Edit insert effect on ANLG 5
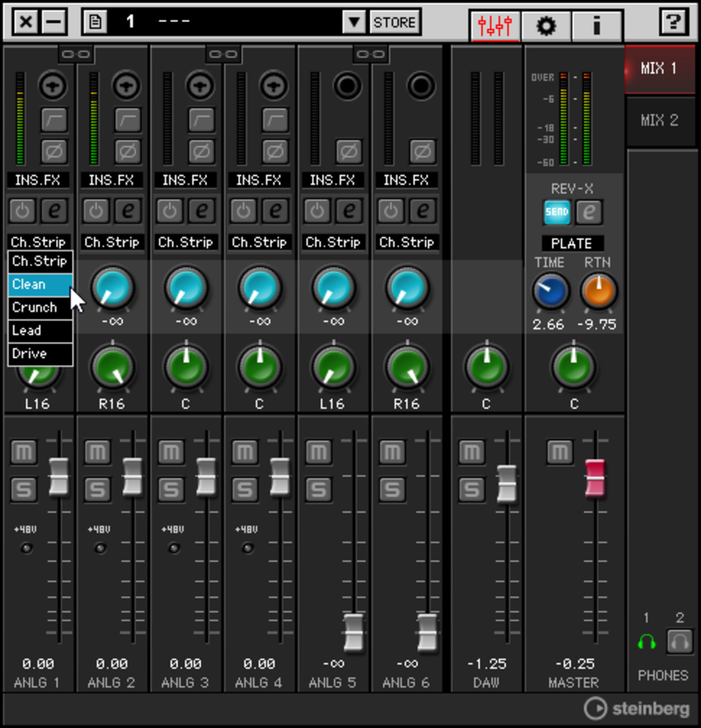This screenshot has height=728, width=701. coord(349,211)
